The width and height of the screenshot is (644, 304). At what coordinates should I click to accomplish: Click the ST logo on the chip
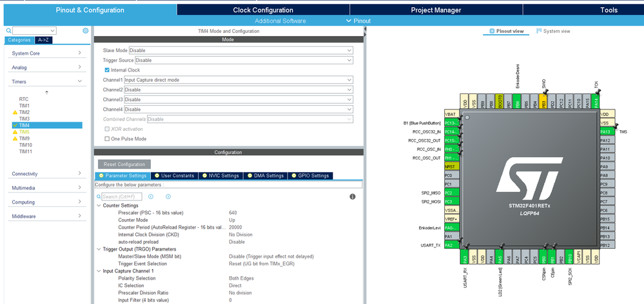coord(529,179)
